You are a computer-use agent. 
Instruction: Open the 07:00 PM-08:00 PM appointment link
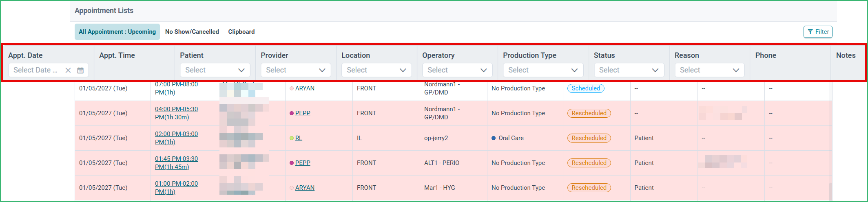pos(176,88)
